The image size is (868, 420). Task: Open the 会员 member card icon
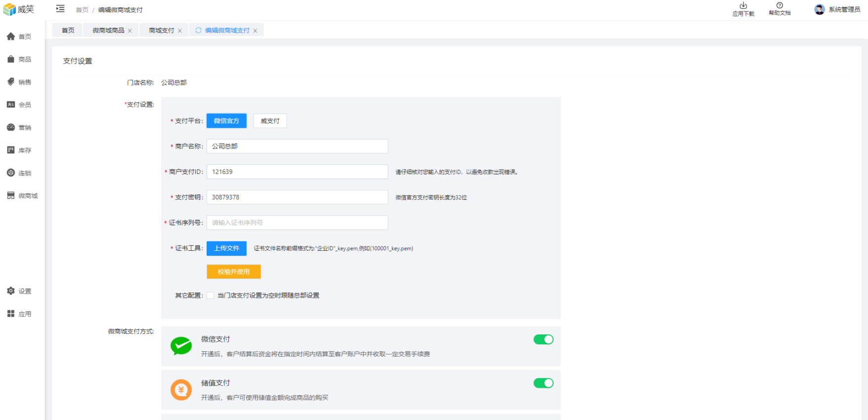pos(11,105)
